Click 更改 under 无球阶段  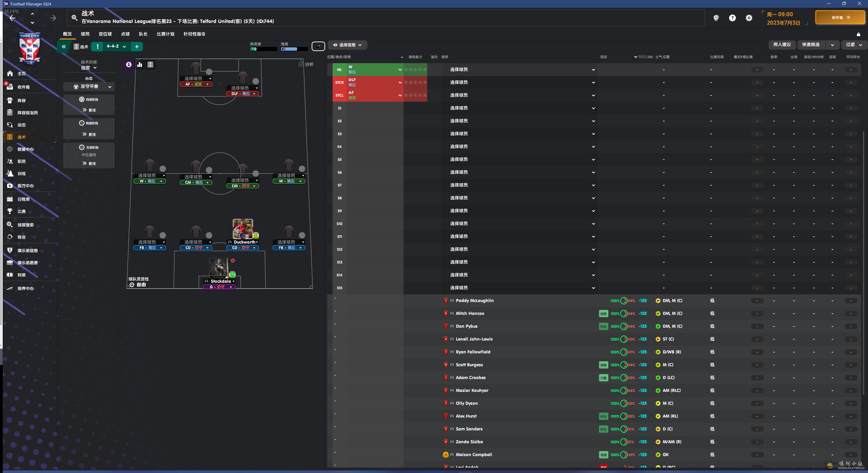89,164
